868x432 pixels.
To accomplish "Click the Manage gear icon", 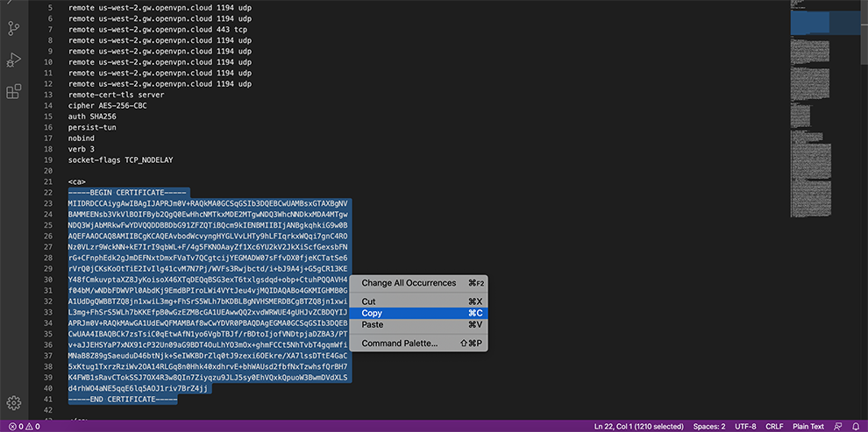I will click(14, 403).
